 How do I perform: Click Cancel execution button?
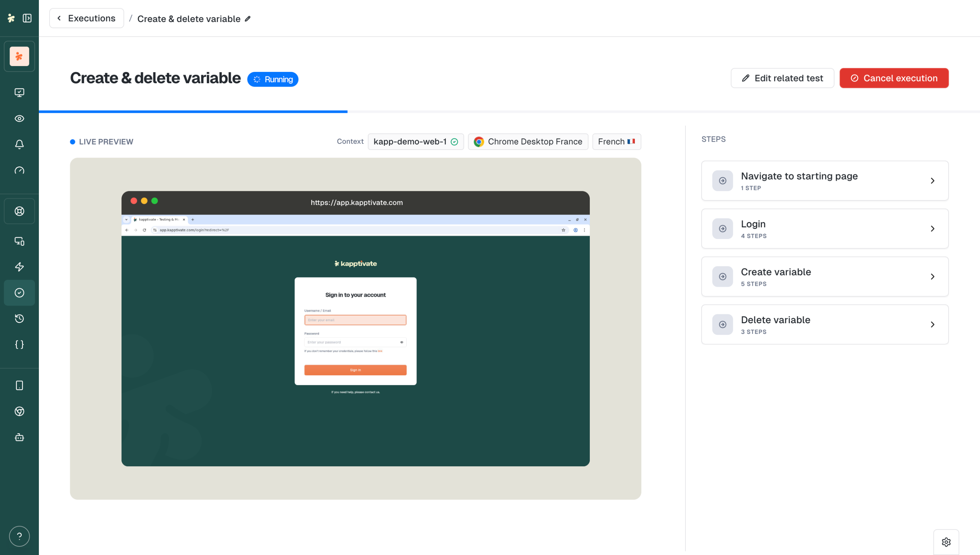point(894,78)
